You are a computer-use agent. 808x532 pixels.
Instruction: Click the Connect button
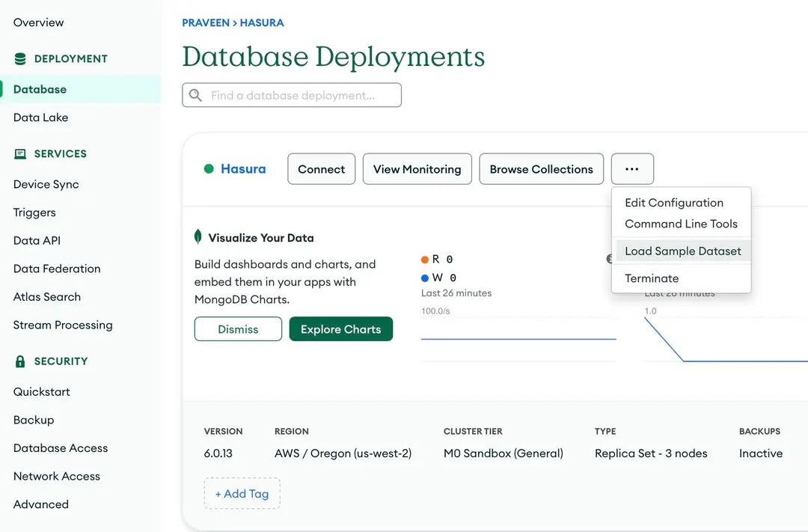321,168
